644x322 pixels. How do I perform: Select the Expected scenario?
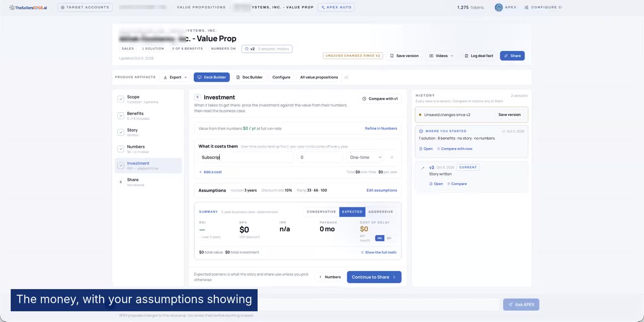pyautogui.click(x=352, y=212)
